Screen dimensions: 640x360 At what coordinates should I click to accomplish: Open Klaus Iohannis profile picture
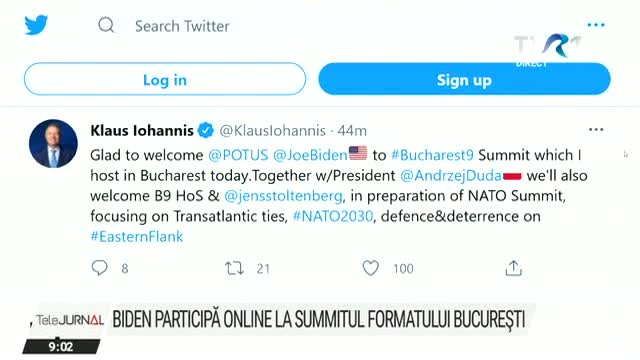[x=53, y=144]
